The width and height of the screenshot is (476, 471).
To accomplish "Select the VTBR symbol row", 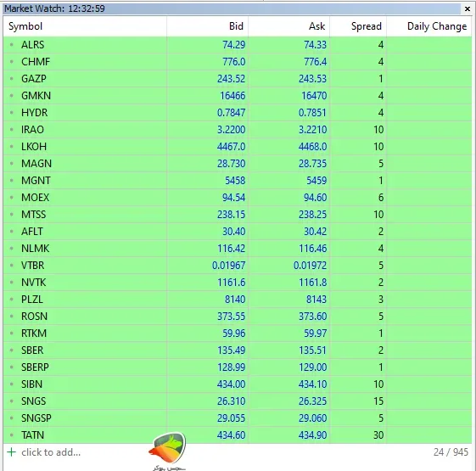I will [x=238, y=266].
